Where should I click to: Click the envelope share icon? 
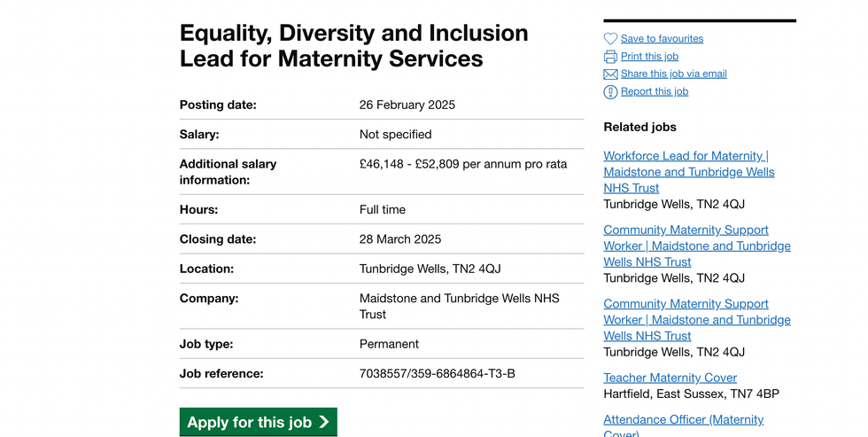click(610, 74)
